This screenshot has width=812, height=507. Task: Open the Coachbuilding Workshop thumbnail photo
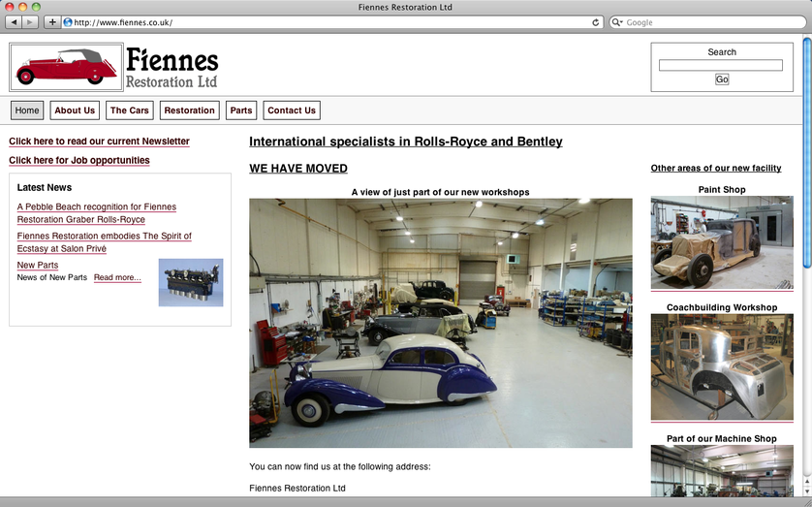[x=722, y=366]
